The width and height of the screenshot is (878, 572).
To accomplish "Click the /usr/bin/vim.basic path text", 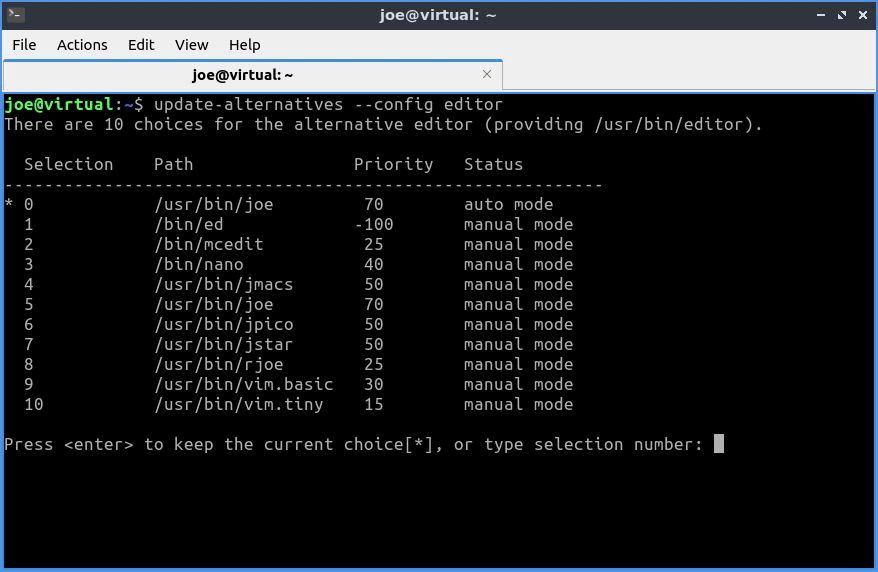I will (244, 385).
